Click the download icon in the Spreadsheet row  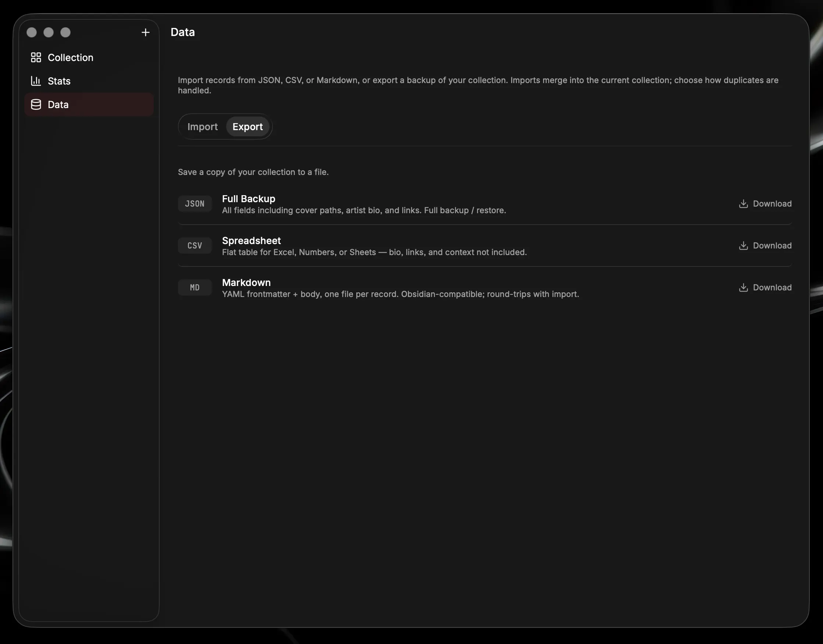pos(743,246)
